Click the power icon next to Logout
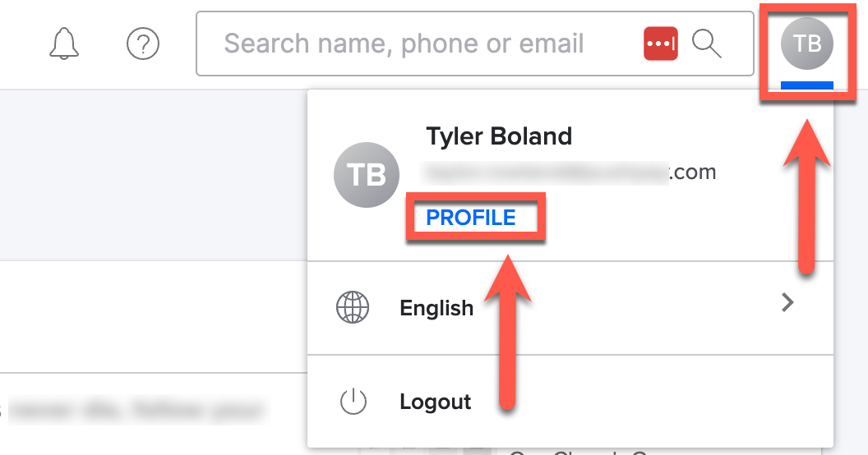Screen dimensions: 868x455 (x=353, y=402)
